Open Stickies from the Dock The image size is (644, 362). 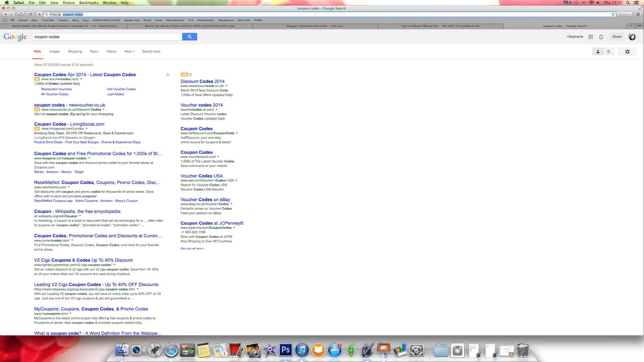[204, 350]
